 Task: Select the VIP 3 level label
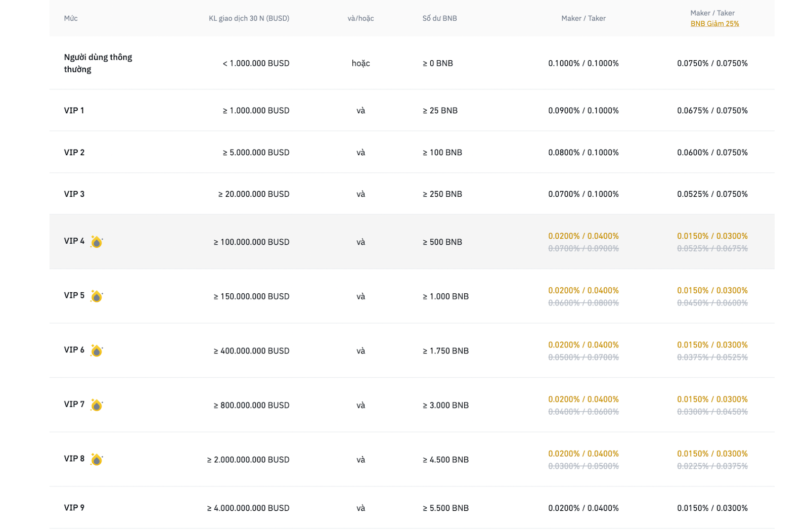tap(74, 194)
